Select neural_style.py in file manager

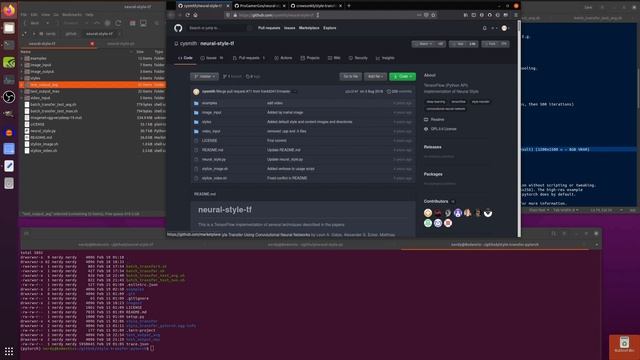pos(43,131)
